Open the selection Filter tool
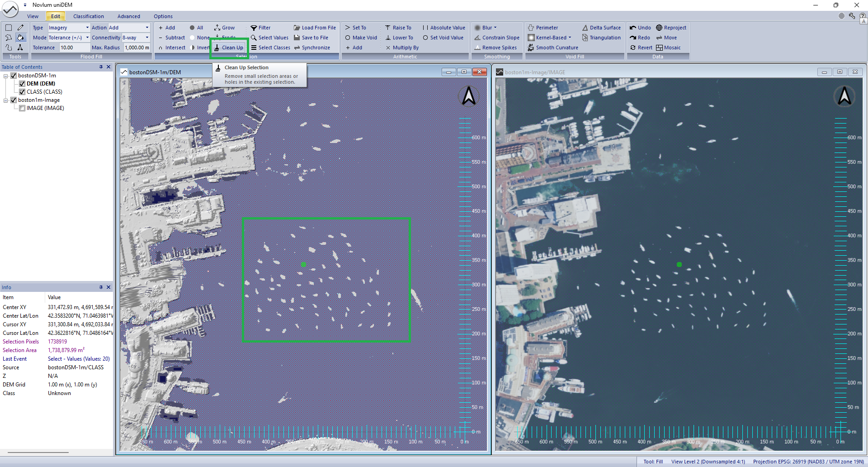This screenshot has height=467, width=868. [260, 28]
